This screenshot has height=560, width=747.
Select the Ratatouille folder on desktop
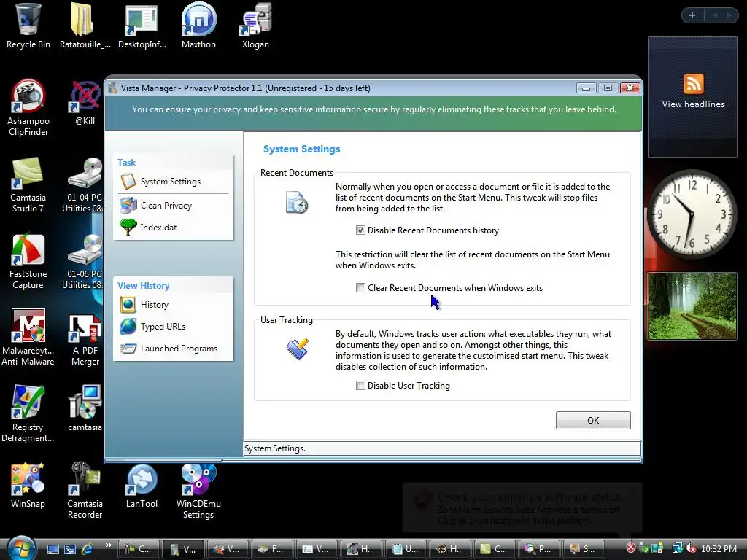coord(85,26)
